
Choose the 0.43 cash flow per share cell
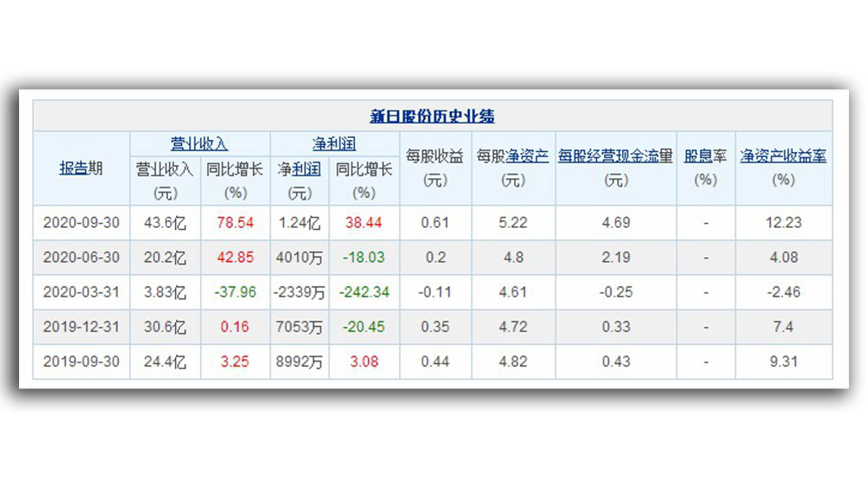point(616,361)
